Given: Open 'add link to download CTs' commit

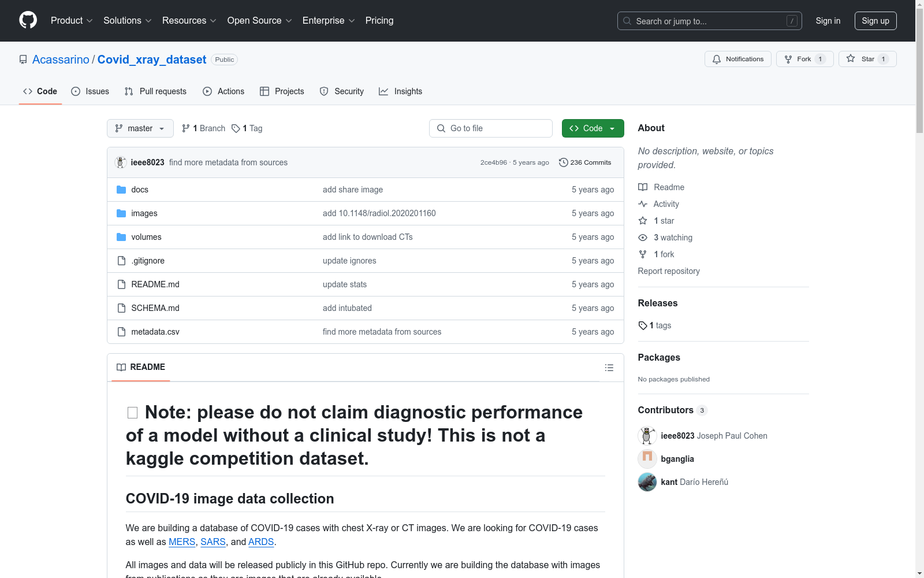Looking at the screenshot, I should point(368,237).
